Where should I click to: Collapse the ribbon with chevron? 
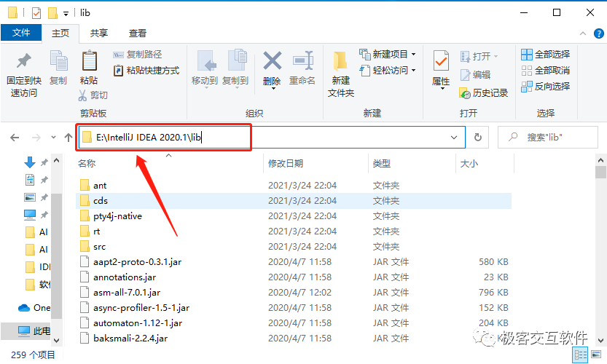[x=583, y=33]
